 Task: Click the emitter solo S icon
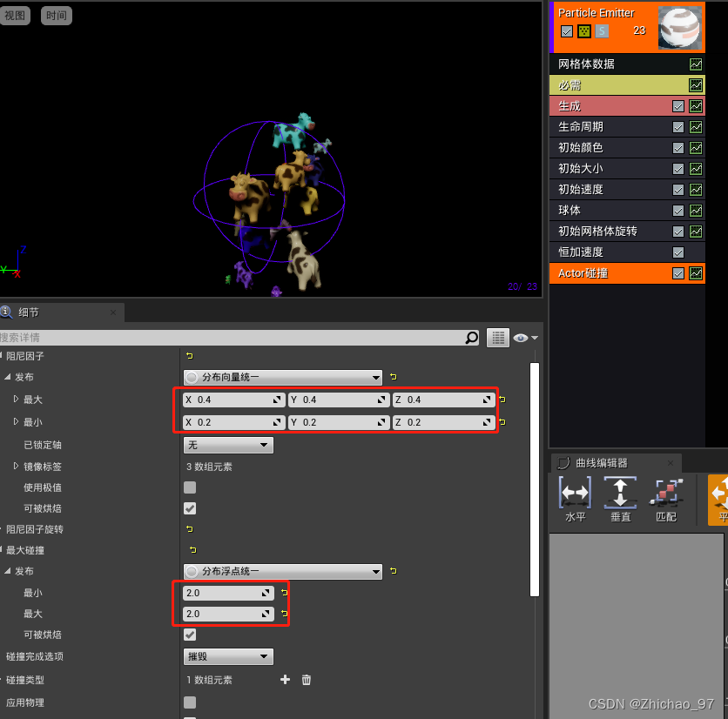(602, 31)
